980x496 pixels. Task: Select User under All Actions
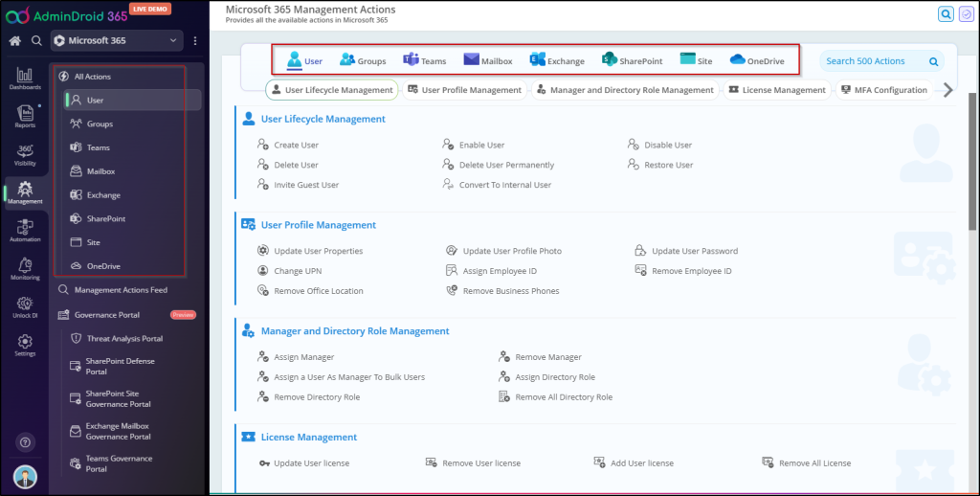(x=132, y=101)
